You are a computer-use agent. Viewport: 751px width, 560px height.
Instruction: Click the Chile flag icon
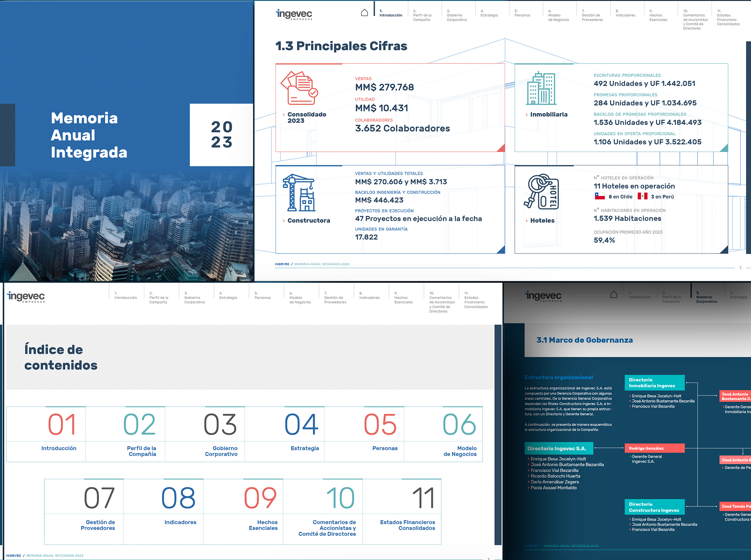600,196
